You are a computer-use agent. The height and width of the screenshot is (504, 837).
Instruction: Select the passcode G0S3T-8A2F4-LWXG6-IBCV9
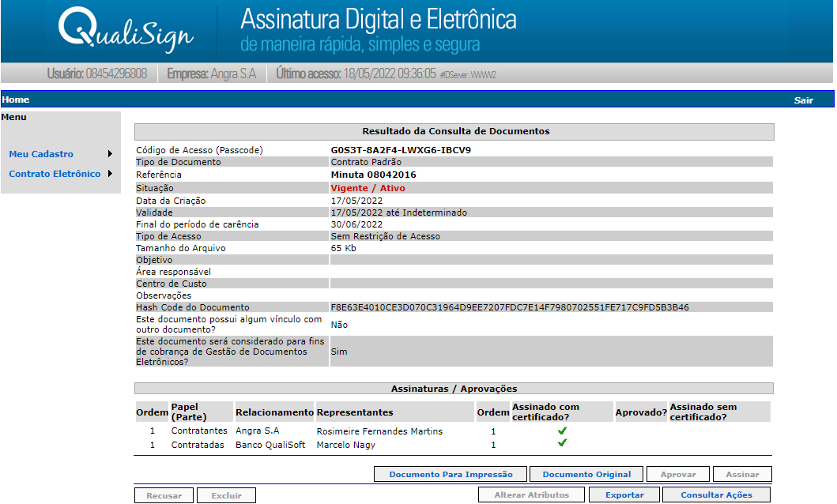click(401, 150)
